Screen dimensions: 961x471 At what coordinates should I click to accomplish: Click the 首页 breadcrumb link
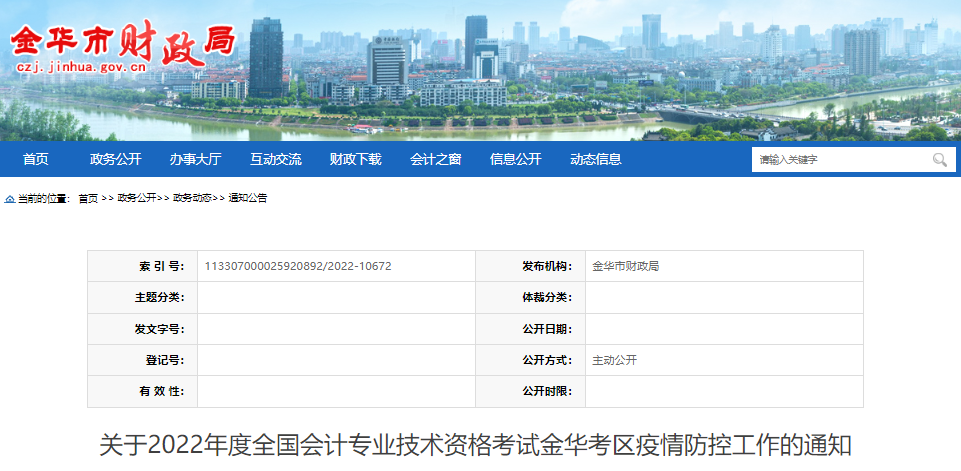(x=88, y=199)
